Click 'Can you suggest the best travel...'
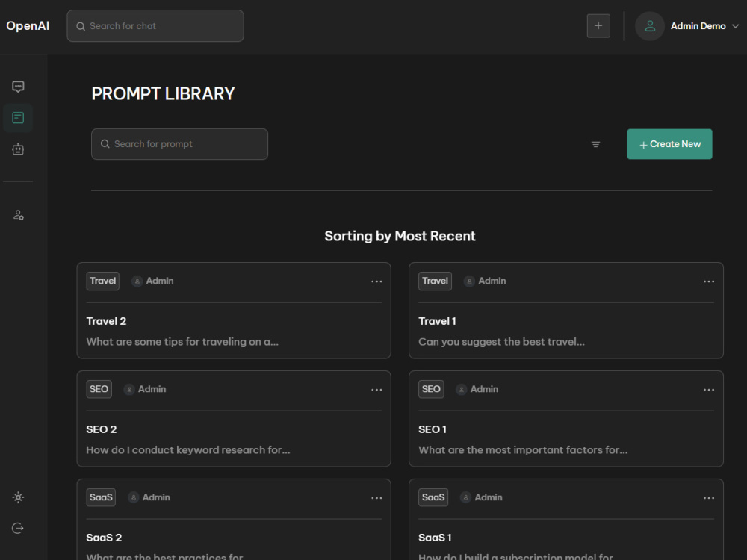Image resolution: width=747 pixels, height=560 pixels. coord(502,342)
